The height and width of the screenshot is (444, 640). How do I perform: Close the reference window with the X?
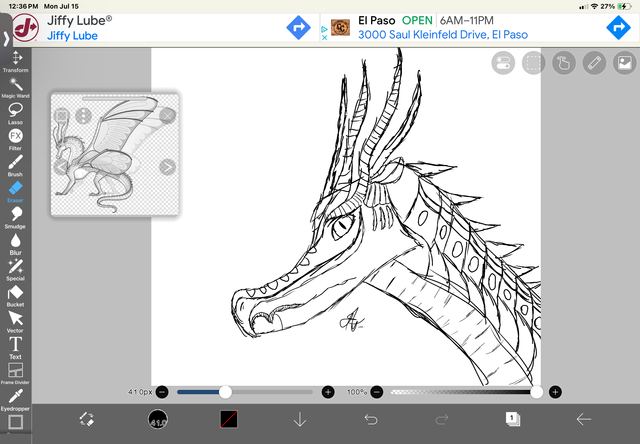pyautogui.click(x=167, y=116)
